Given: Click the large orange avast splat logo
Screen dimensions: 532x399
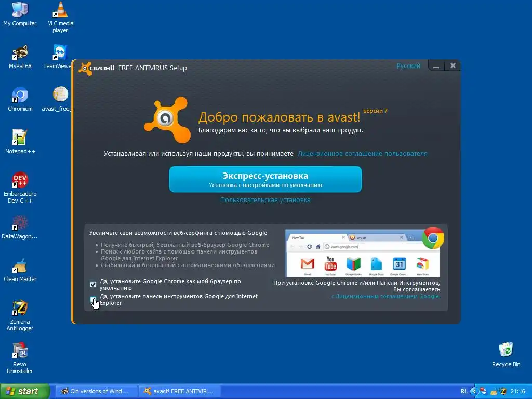Looking at the screenshot, I should coord(167,119).
